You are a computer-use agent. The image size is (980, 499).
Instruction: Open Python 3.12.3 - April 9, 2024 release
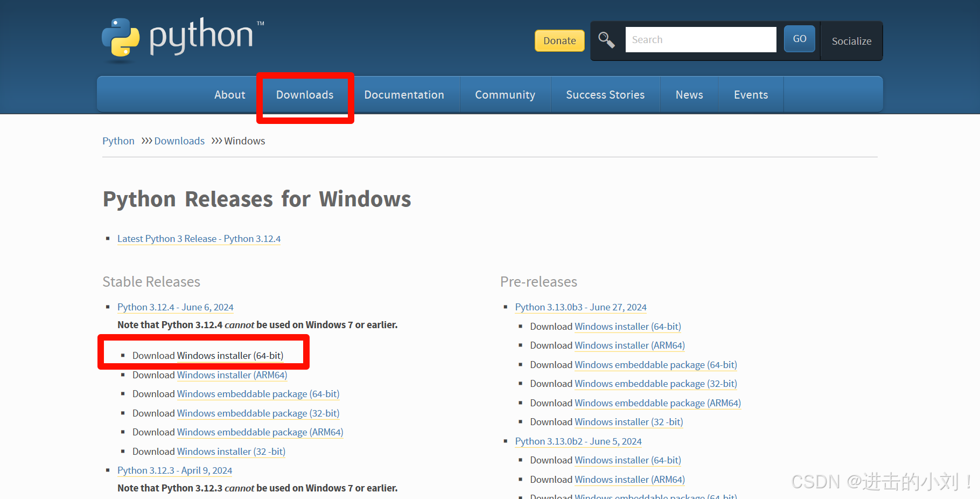click(x=175, y=470)
